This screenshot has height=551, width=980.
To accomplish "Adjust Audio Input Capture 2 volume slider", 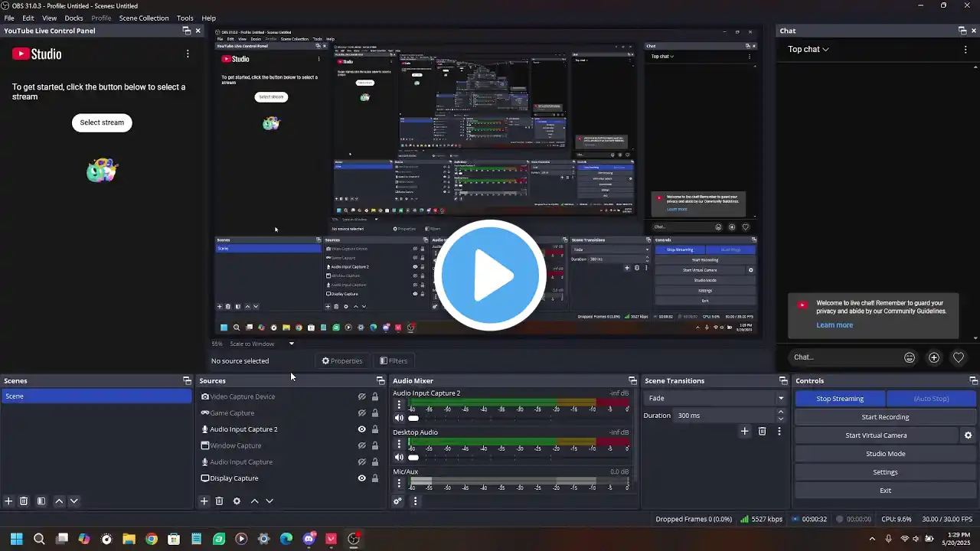I will pos(413,418).
